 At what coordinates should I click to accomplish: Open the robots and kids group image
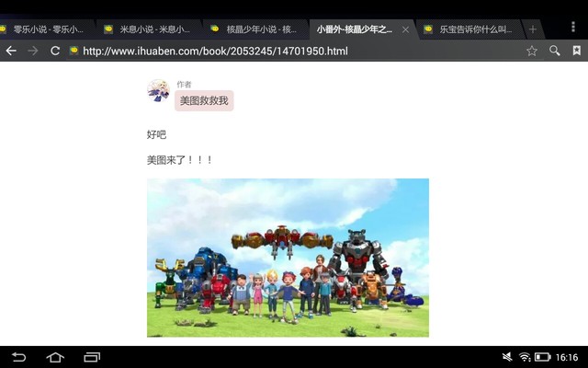point(288,258)
